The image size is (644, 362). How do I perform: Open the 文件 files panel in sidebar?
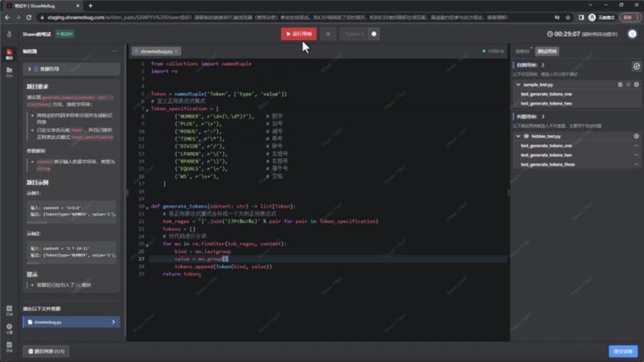10,74
